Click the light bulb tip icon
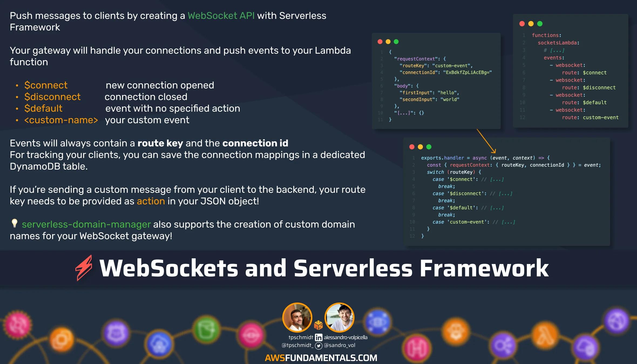This screenshot has width=637, height=364. [x=14, y=223]
